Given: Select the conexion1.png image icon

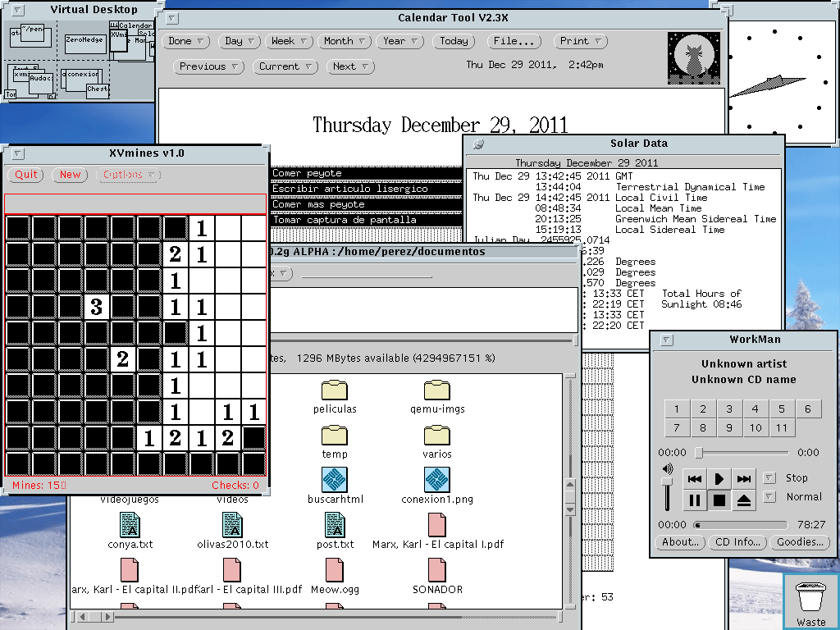Looking at the screenshot, I should point(437,479).
